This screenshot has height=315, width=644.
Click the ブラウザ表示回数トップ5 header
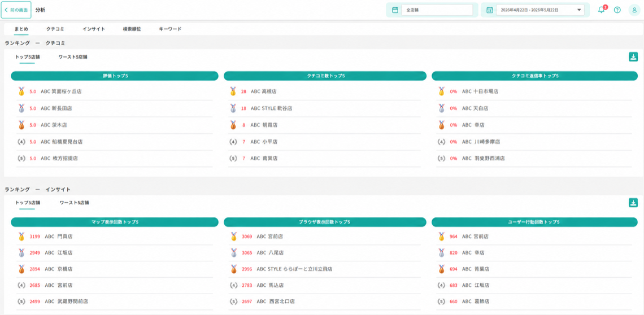[x=325, y=222]
